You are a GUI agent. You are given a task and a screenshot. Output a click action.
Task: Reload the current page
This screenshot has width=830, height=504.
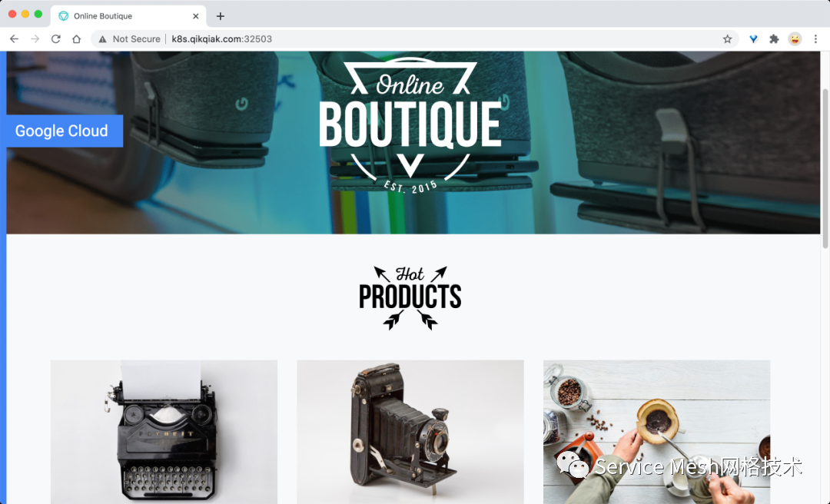coord(55,38)
